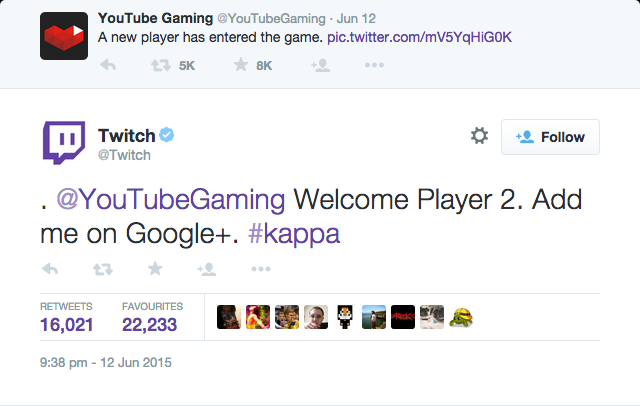Retweet the YouTube Gaming tweet
Screen dimensions: 640x406
tap(160, 65)
